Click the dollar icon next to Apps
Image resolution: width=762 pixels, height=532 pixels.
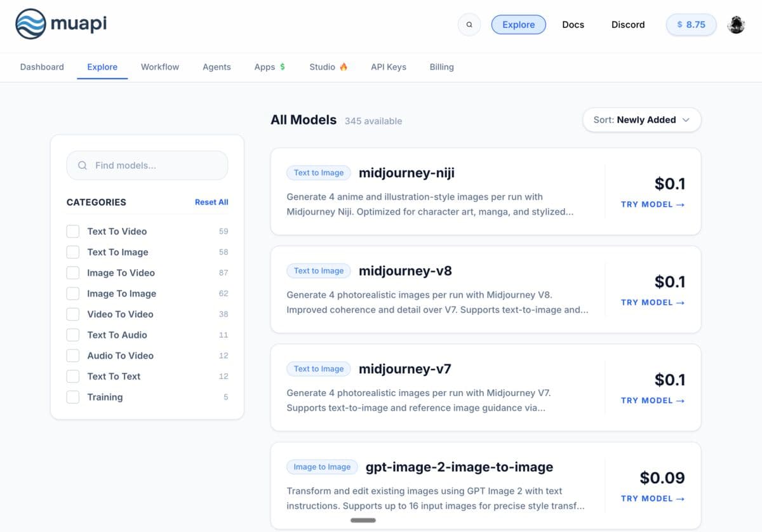[x=283, y=67]
